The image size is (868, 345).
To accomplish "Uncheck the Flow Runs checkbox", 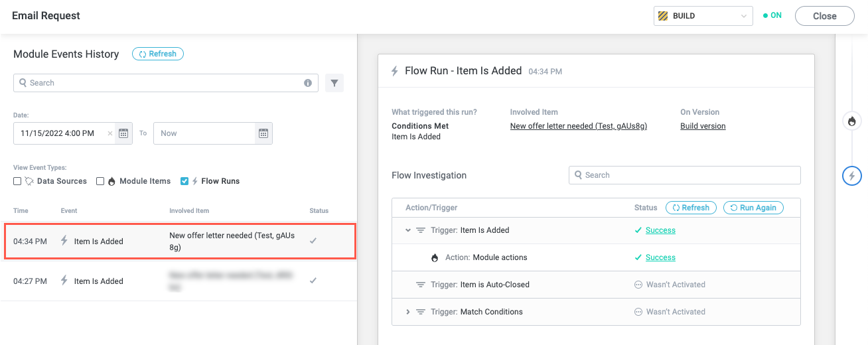I will pyautogui.click(x=184, y=181).
